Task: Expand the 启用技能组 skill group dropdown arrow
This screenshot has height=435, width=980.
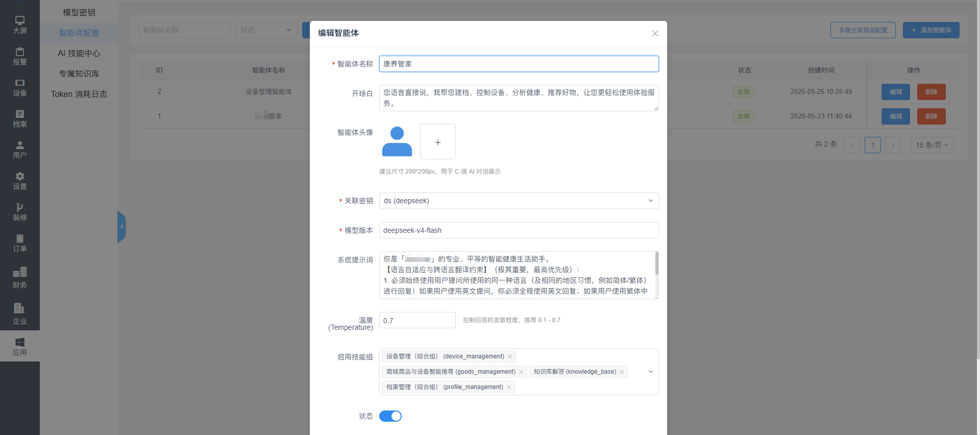Action: click(x=651, y=372)
